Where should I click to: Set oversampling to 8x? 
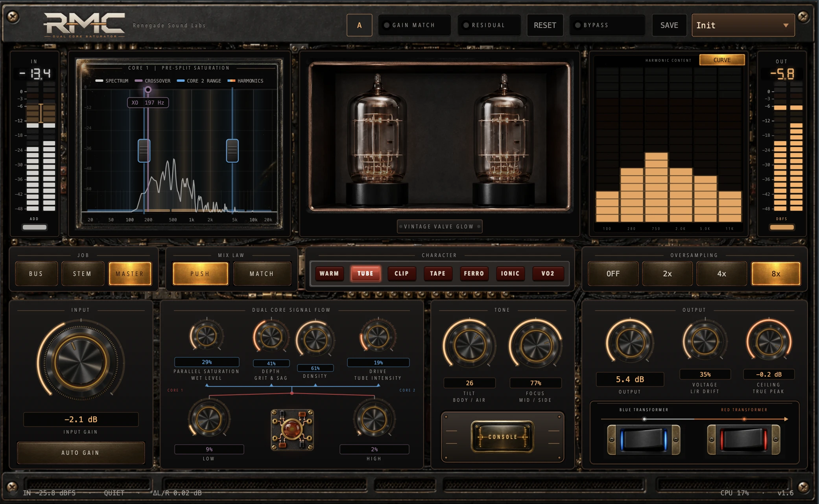pos(776,274)
